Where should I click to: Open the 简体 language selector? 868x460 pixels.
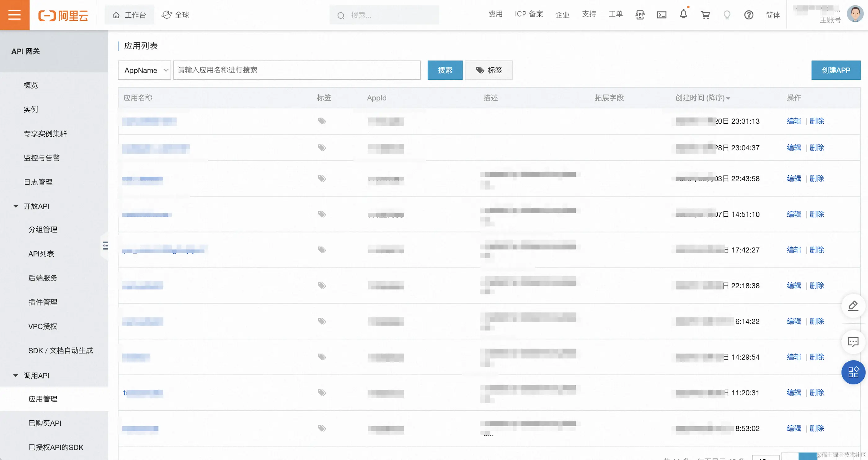tap(773, 15)
